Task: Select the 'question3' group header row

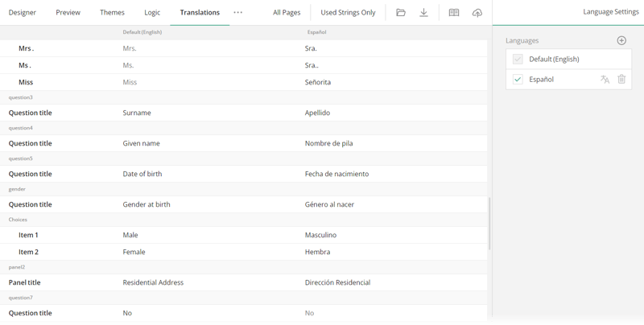Action: [x=244, y=97]
